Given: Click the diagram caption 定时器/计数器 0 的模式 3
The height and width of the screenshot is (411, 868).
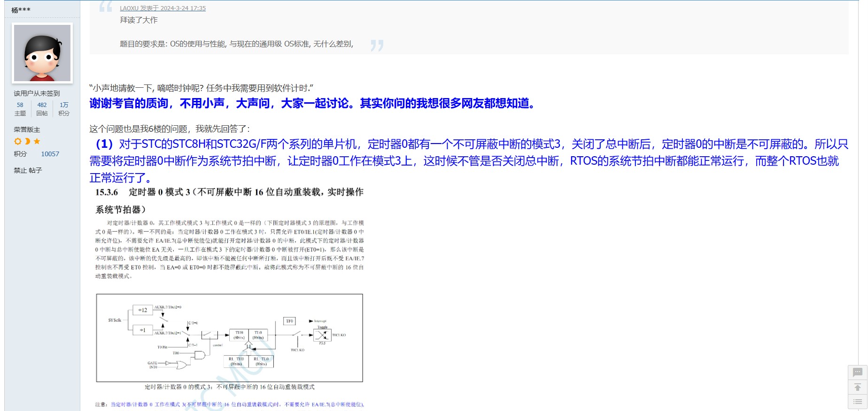Looking at the screenshot, I should point(229,387).
